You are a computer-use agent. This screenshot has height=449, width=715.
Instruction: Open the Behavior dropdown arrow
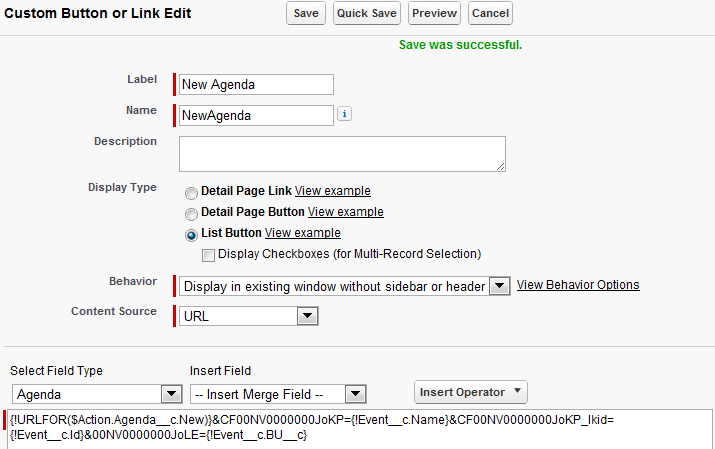pyautogui.click(x=500, y=286)
